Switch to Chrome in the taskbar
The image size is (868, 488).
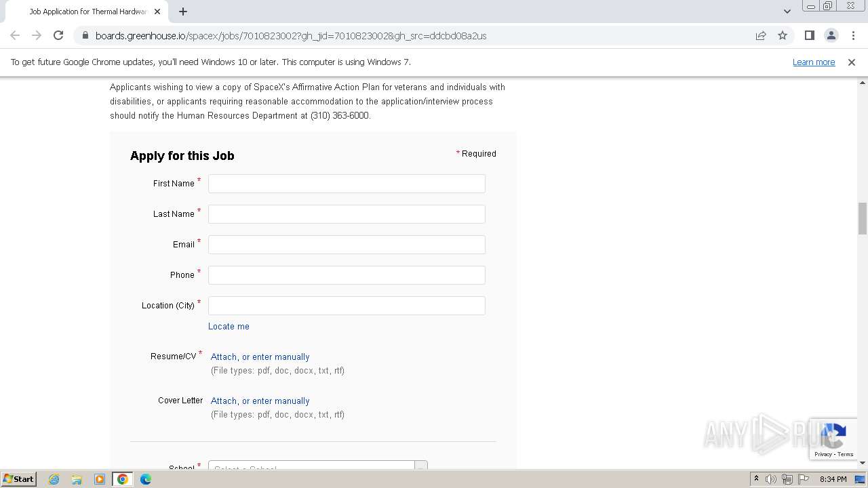123,479
